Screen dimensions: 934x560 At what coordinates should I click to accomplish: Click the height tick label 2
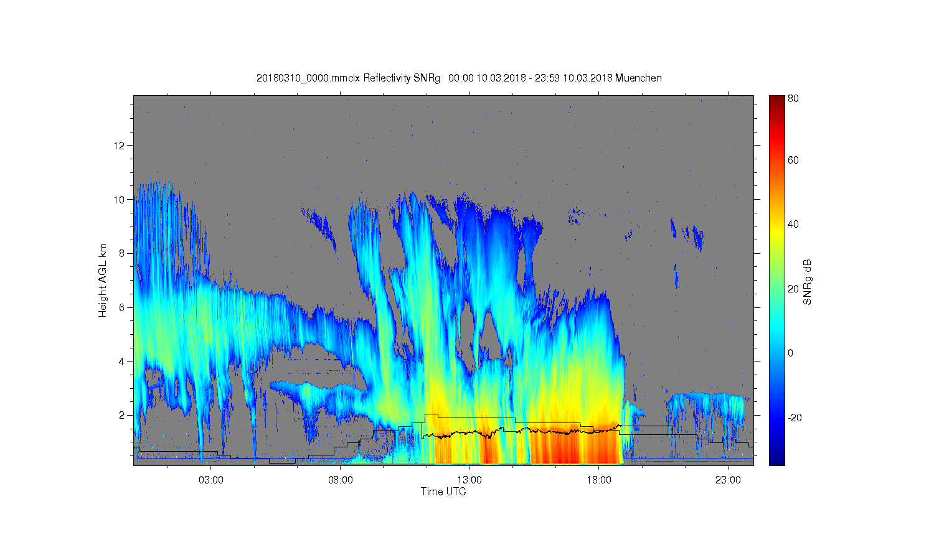[x=123, y=415]
